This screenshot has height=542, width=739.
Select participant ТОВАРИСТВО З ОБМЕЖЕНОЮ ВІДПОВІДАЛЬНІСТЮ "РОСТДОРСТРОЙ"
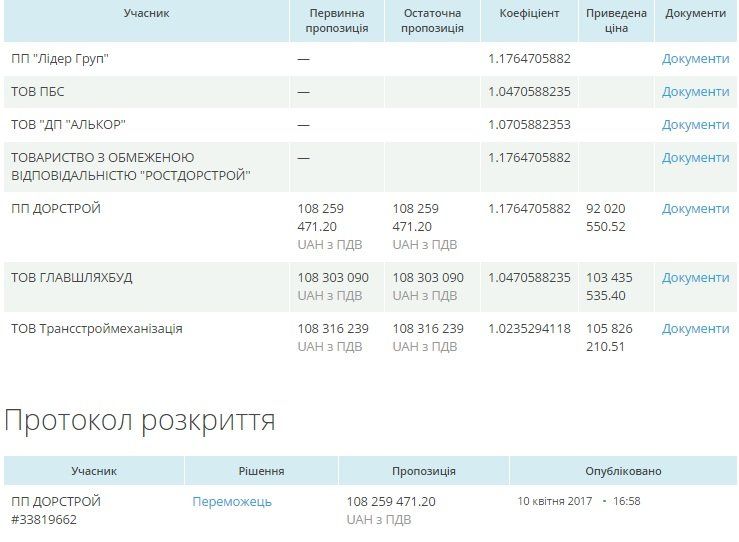coord(131,166)
